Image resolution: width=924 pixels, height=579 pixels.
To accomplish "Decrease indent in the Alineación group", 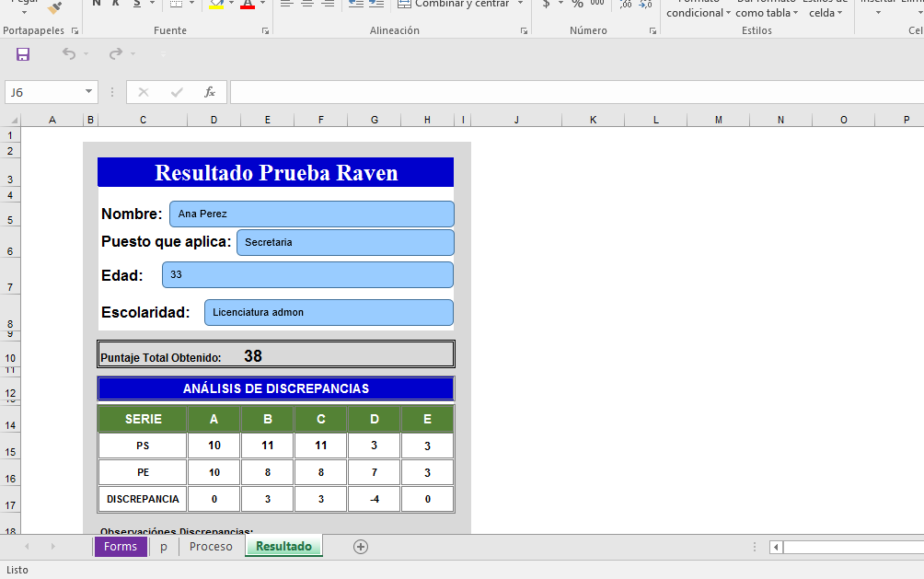I will pyautogui.click(x=355, y=4).
